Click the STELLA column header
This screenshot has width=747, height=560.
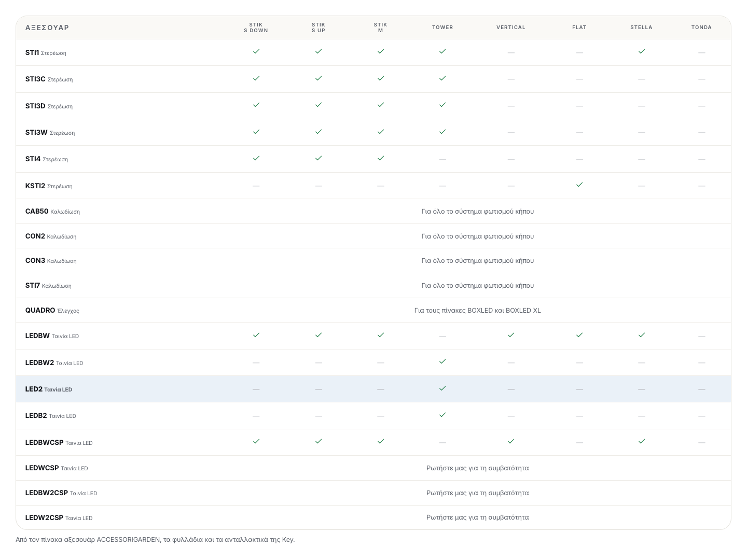tap(642, 27)
